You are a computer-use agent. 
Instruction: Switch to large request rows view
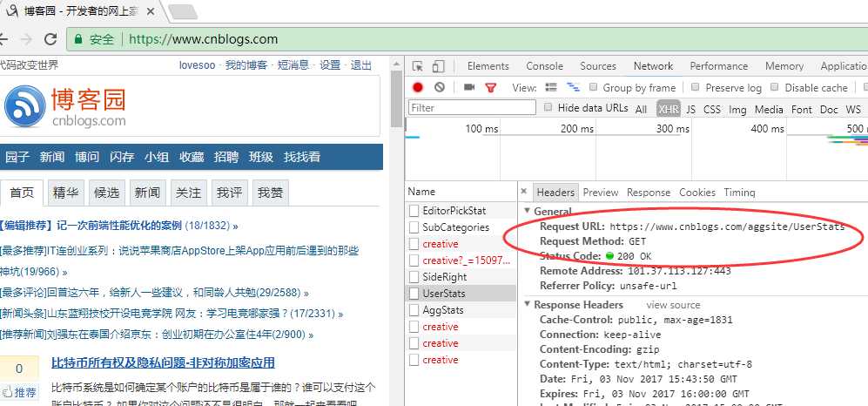551,87
